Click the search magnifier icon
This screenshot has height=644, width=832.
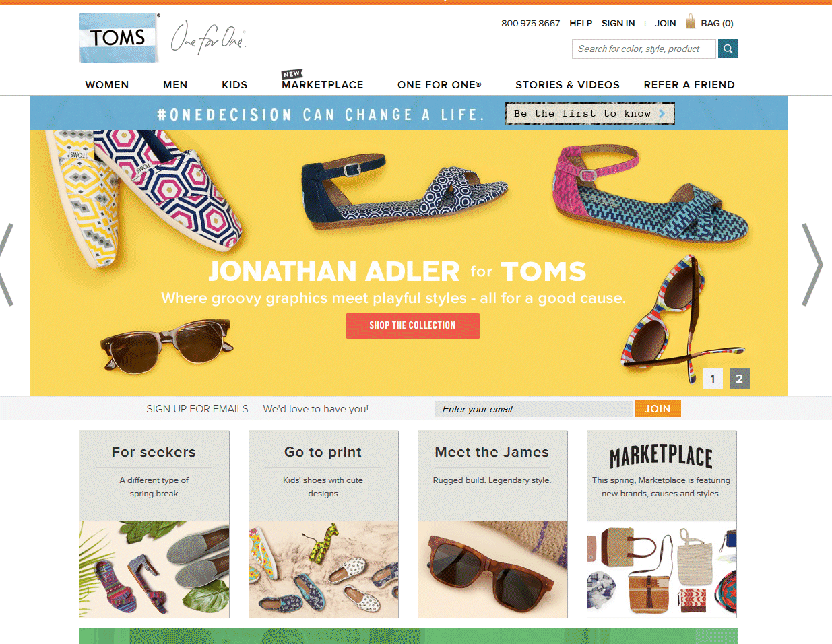(728, 49)
